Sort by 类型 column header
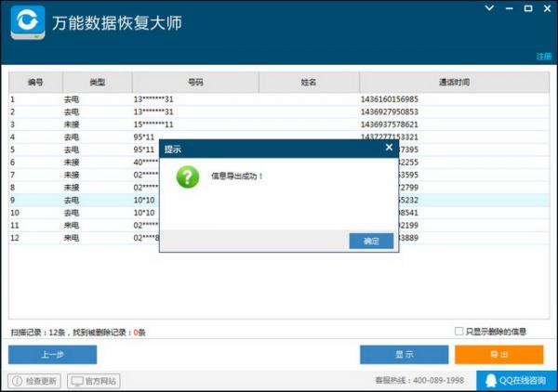558x392 pixels. pos(97,83)
